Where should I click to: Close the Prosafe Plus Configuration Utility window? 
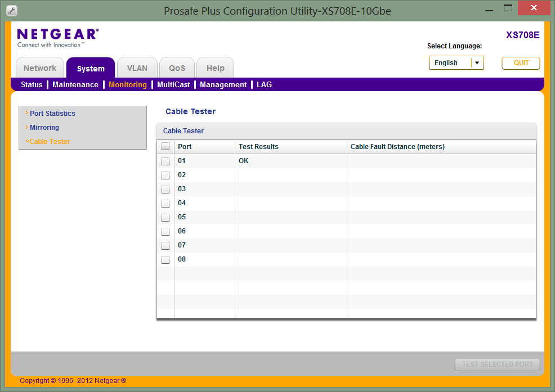click(x=534, y=8)
